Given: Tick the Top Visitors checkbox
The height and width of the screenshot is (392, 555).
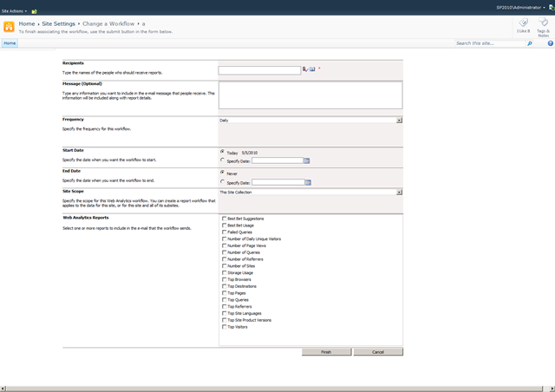Looking at the screenshot, I should (224, 326).
